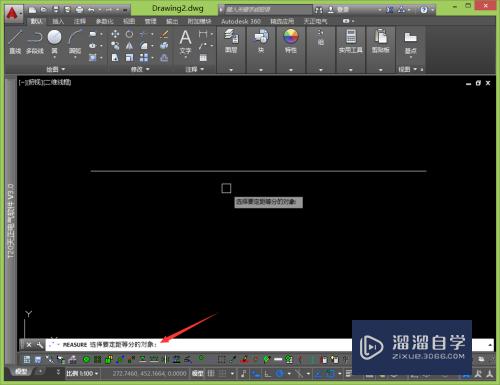Open the Clipboard (剪贴板) panel button

click(380, 42)
